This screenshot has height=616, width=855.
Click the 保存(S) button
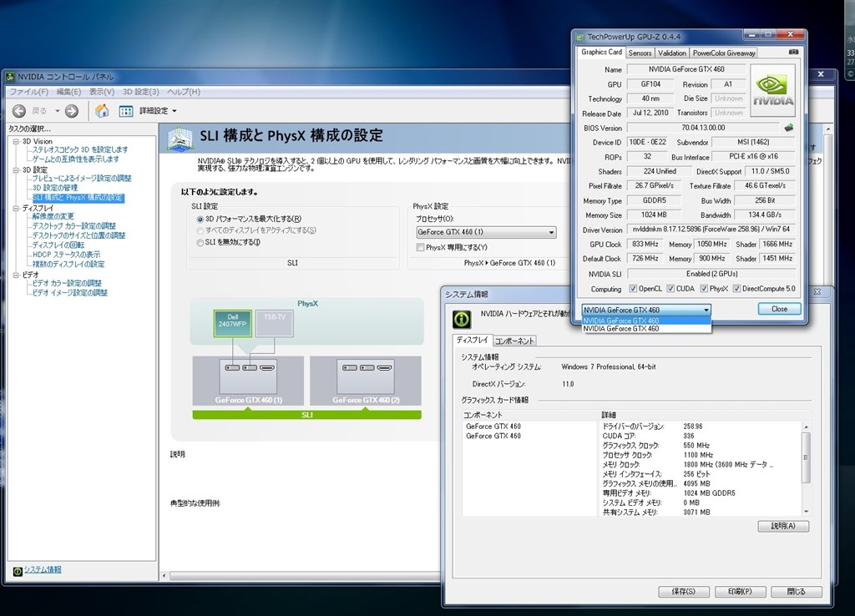684,592
